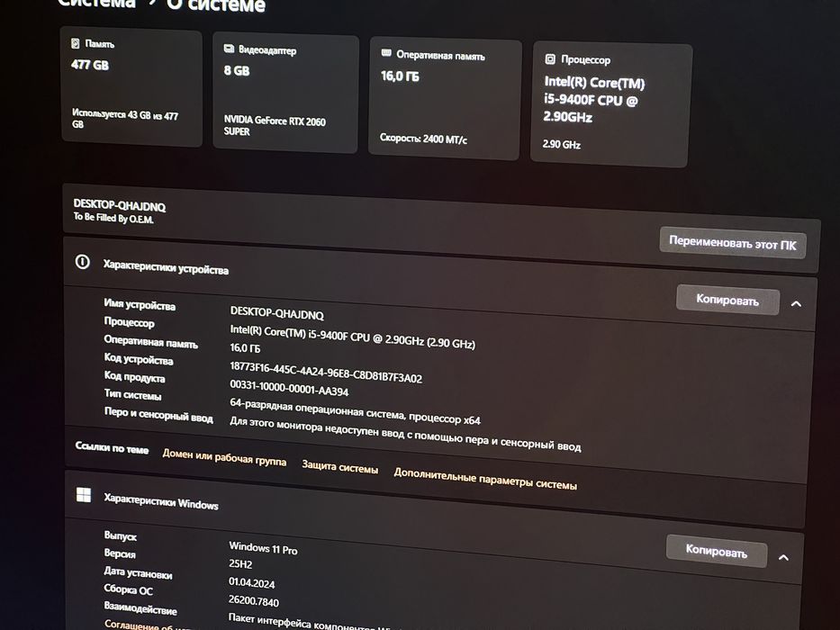Collapse the Характеристики Windows section chevron

[783, 557]
